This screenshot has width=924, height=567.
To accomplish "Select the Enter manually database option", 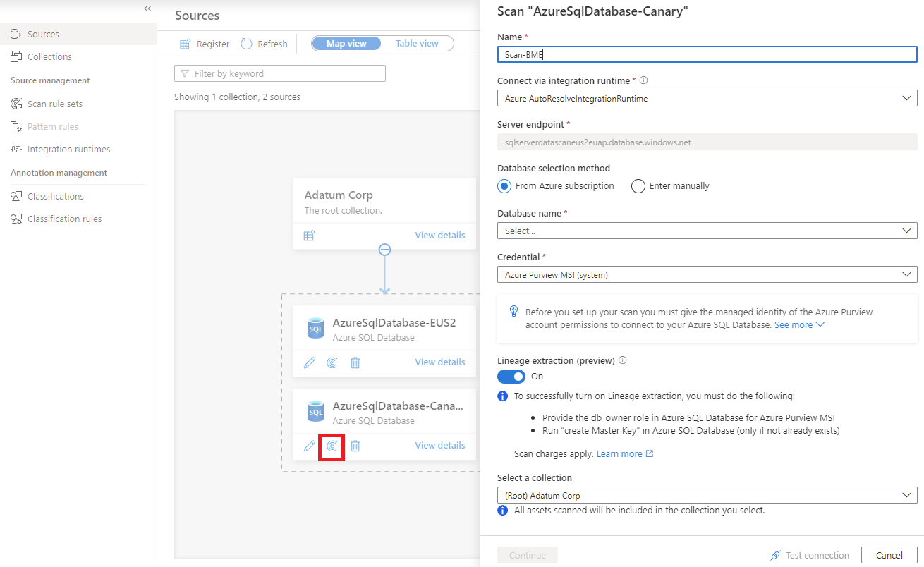I will point(638,185).
